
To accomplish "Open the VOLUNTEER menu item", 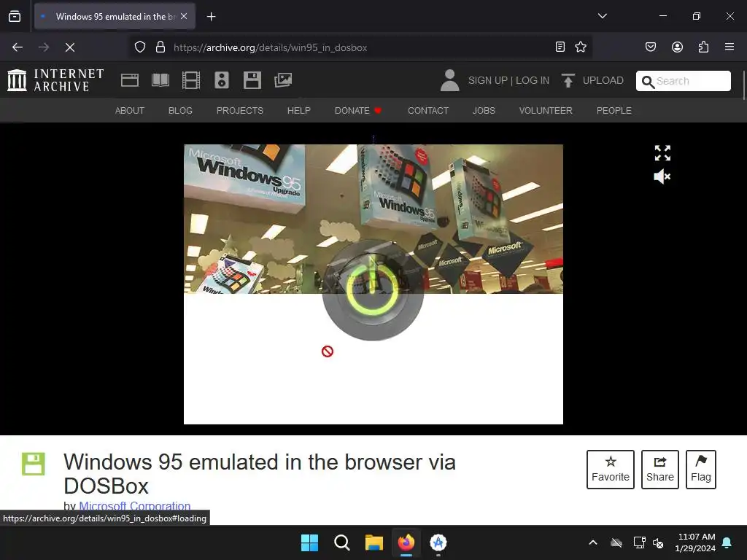I will [546, 111].
